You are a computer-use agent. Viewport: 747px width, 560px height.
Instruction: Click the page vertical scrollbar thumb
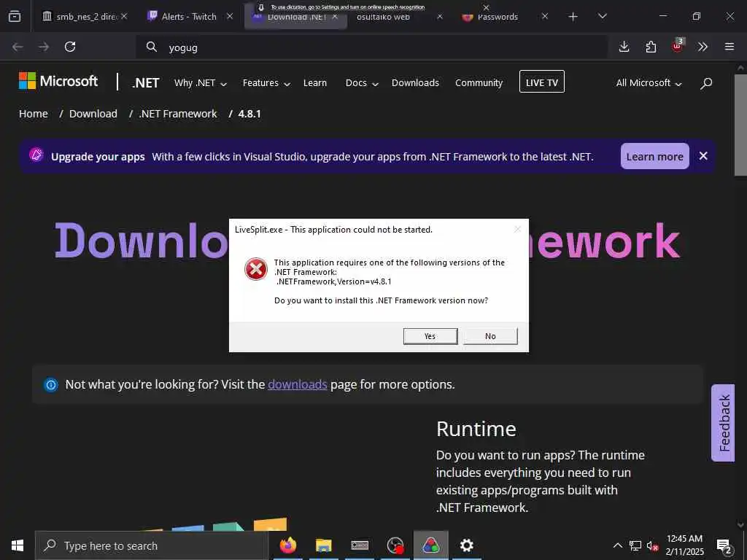click(x=740, y=125)
